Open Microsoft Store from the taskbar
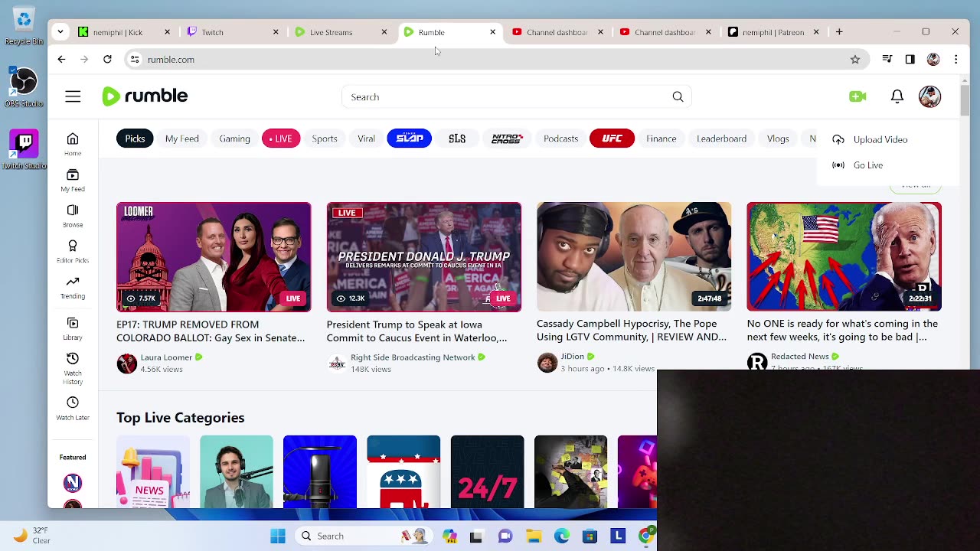Screen dimensions: 980x551 tap(590, 536)
